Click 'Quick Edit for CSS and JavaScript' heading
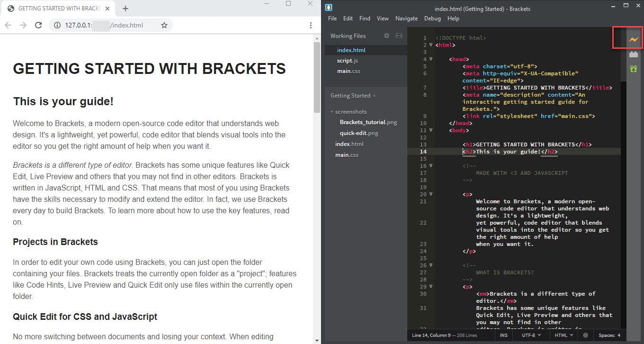 click(x=85, y=317)
